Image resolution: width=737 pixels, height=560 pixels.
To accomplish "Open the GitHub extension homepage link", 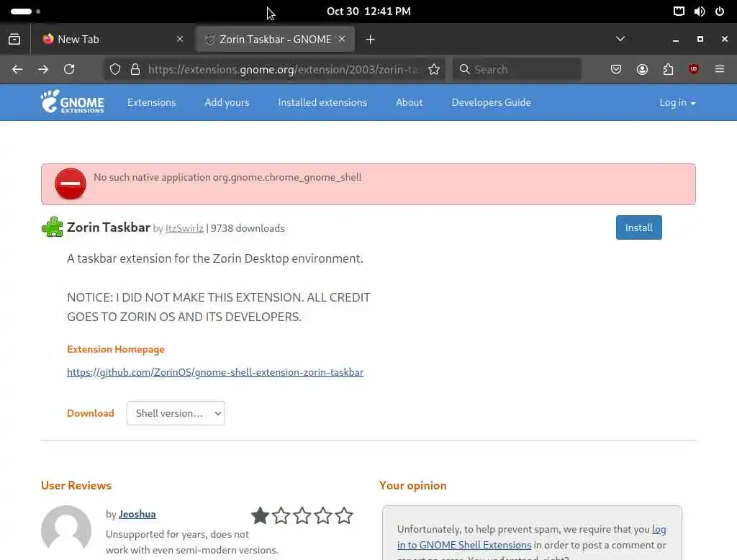I will pos(214,372).
